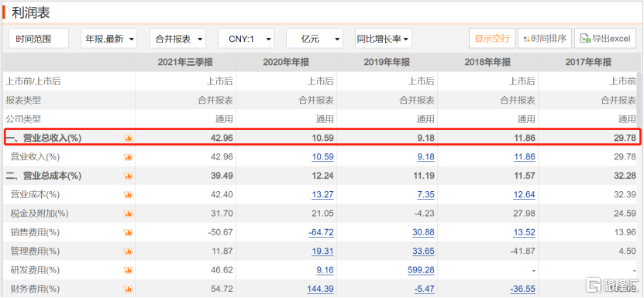Open chart icon for 营业收入 row
Image resolution: width=644 pixels, height=298 pixels.
128,157
